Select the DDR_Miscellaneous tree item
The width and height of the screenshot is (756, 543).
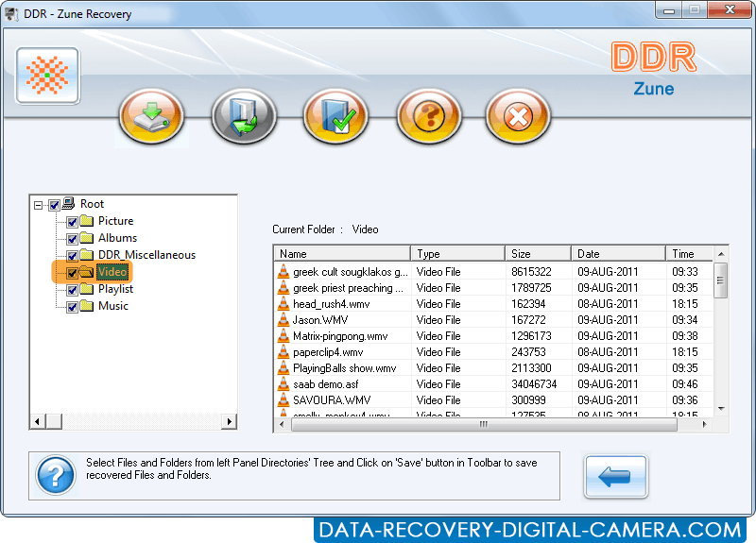[x=147, y=254]
